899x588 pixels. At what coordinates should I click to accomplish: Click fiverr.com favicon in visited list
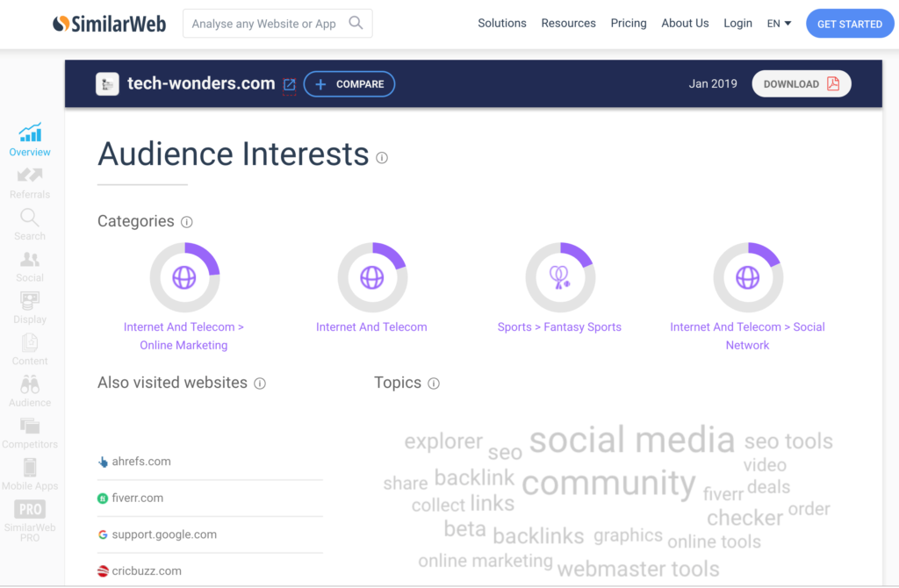[103, 498]
